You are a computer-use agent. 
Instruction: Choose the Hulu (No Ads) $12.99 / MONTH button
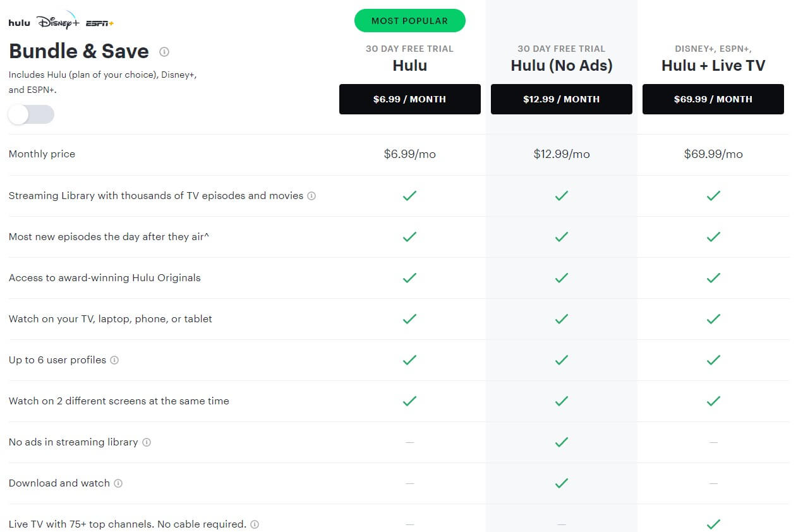[x=562, y=99]
